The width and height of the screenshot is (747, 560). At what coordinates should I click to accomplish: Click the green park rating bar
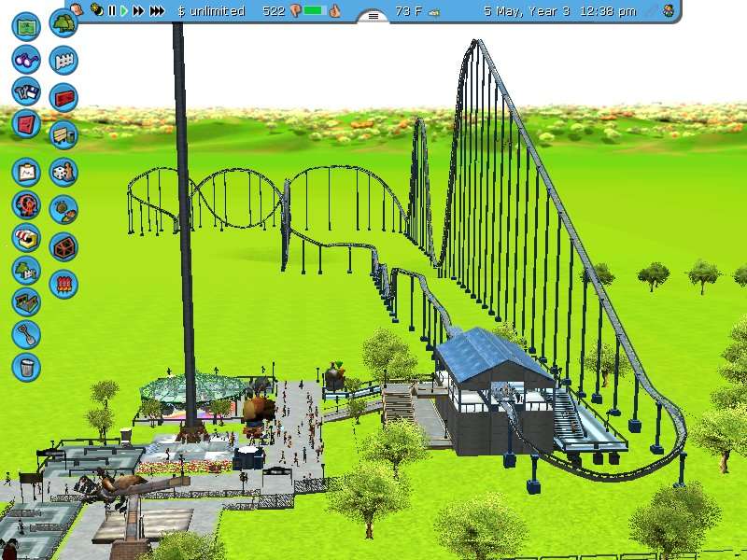click(314, 11)
